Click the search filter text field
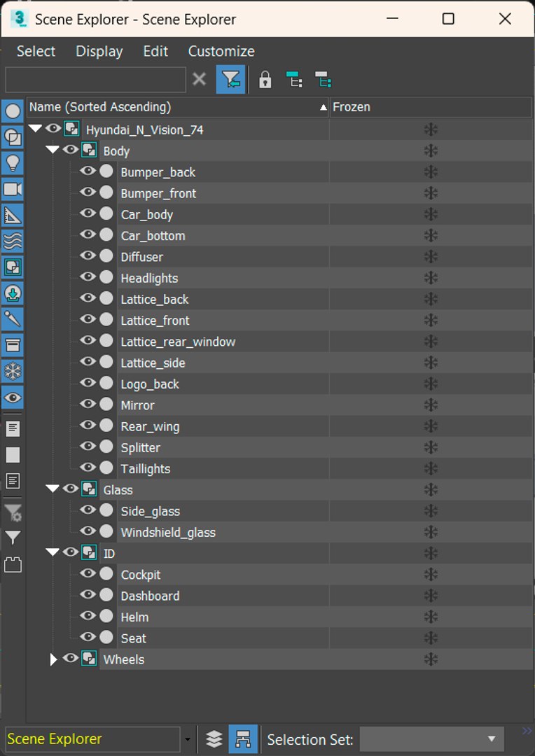 pos(95,80)
